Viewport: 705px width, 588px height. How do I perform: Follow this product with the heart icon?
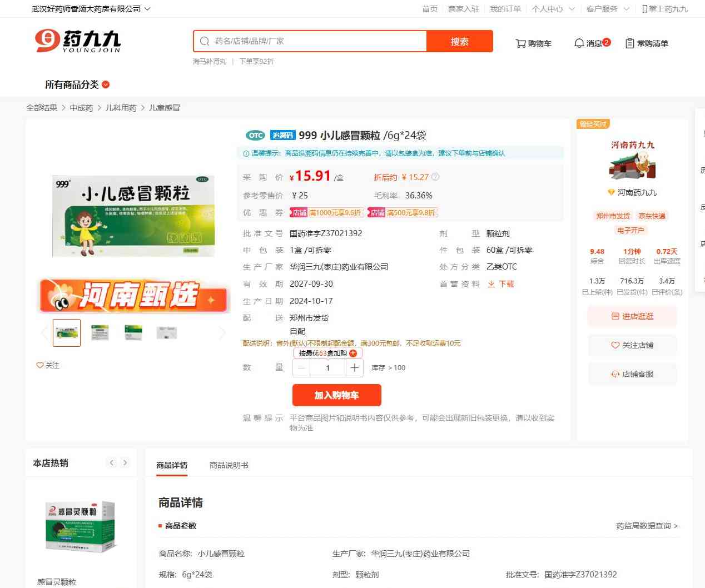[40, 366]
